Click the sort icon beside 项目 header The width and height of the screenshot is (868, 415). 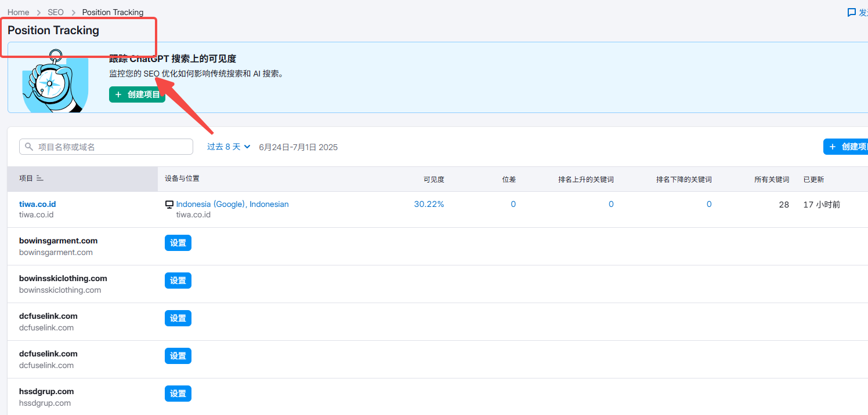point(40,179)
